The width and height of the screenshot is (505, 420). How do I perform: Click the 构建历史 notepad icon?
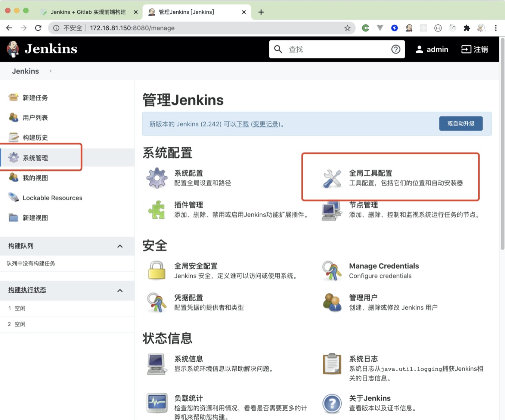tap(13, 138)
